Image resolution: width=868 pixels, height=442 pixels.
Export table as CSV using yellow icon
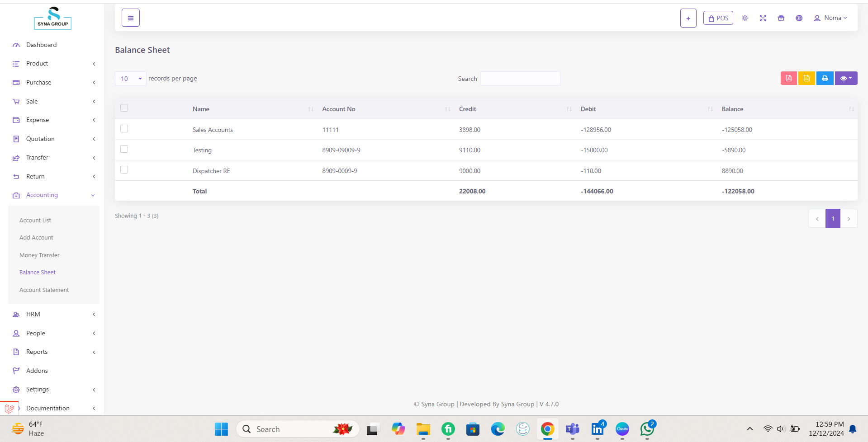806,78
